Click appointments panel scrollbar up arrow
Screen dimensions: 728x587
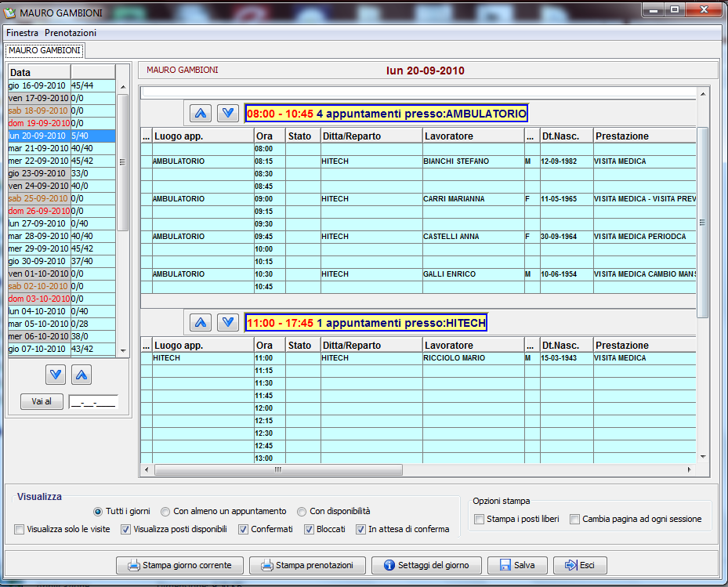pos(703,94)
